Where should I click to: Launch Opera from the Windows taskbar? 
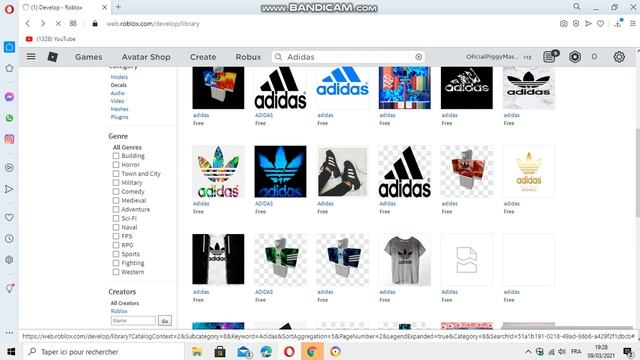[x=289, y=351]
